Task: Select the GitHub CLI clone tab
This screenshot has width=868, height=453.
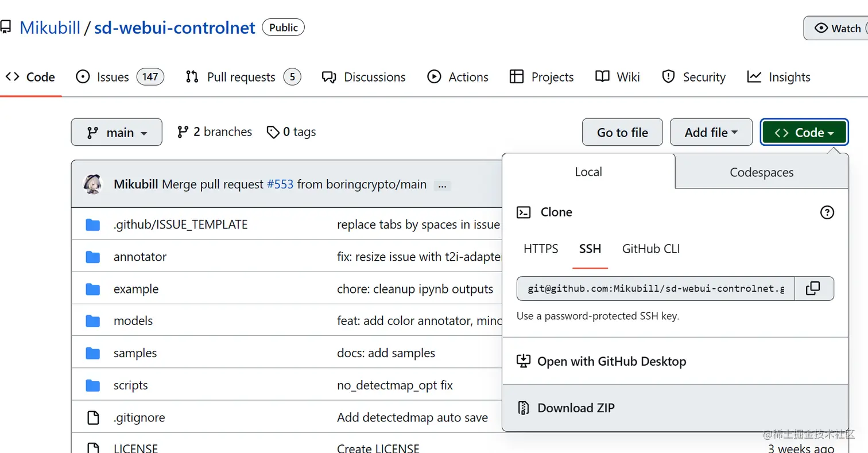Action: click(x=651, y=249)
